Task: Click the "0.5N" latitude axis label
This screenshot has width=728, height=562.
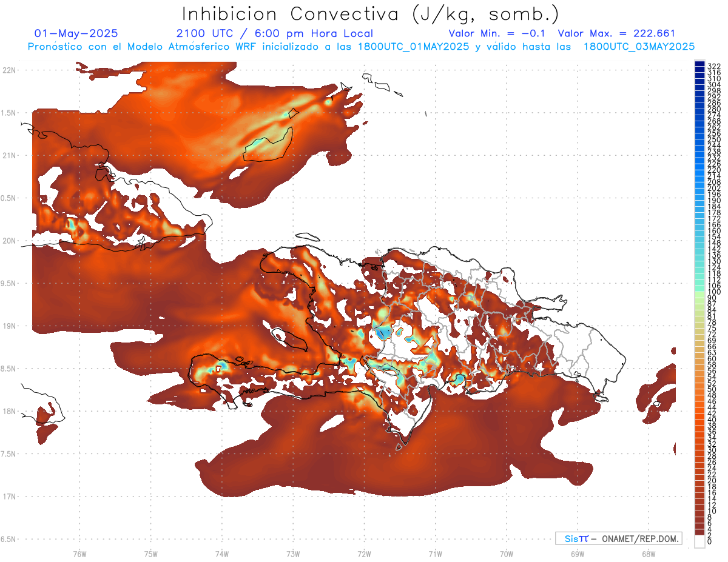Action: (x=8, y=198)
